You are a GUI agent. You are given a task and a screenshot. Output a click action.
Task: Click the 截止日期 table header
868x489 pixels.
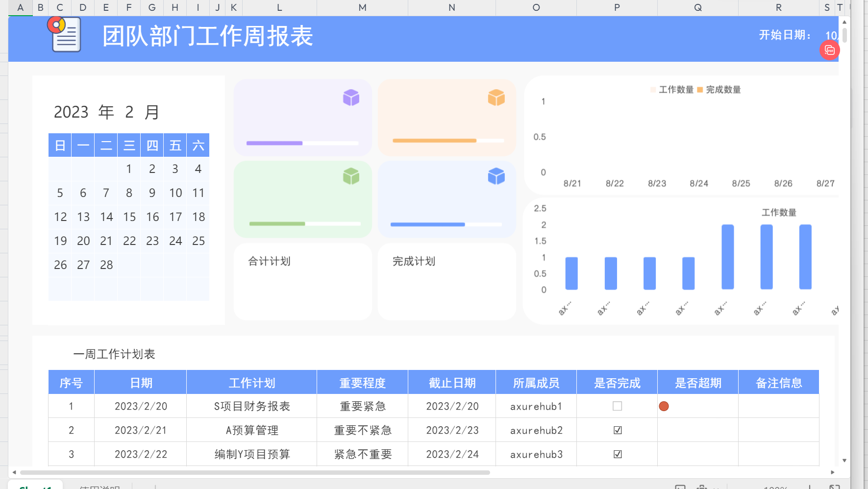click(x=452, y=383)
